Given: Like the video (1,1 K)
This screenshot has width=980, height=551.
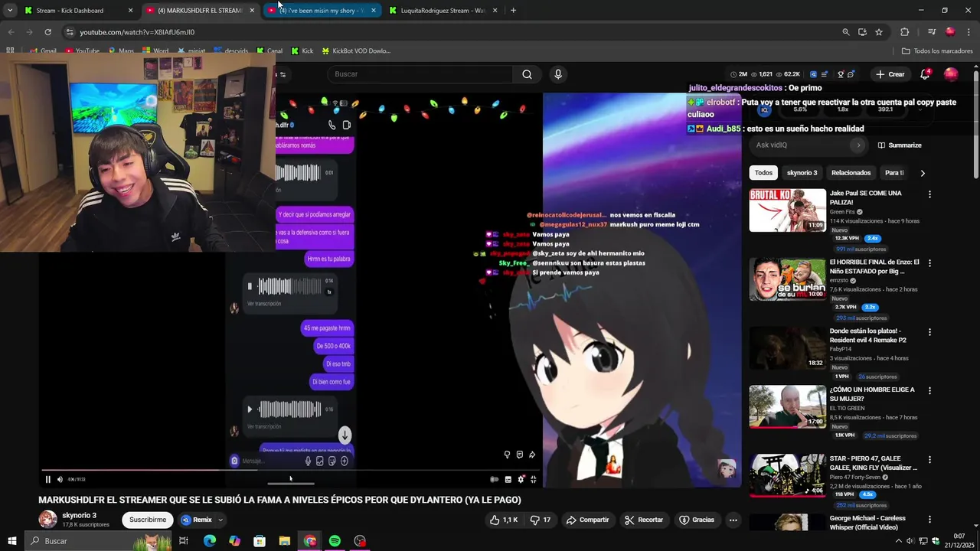Looking at the screenshot, I should (504, 520).
